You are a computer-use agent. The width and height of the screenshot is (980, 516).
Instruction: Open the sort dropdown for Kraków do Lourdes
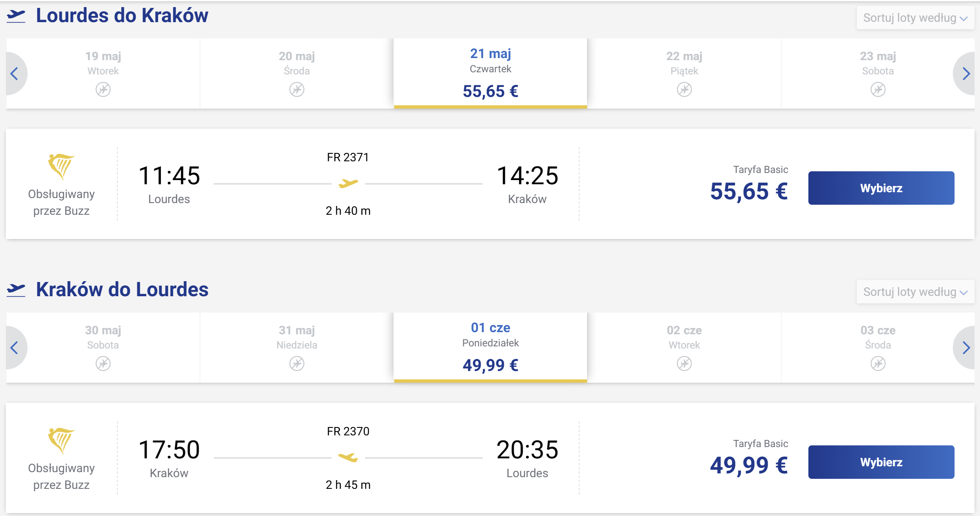(x=915, y=292)
